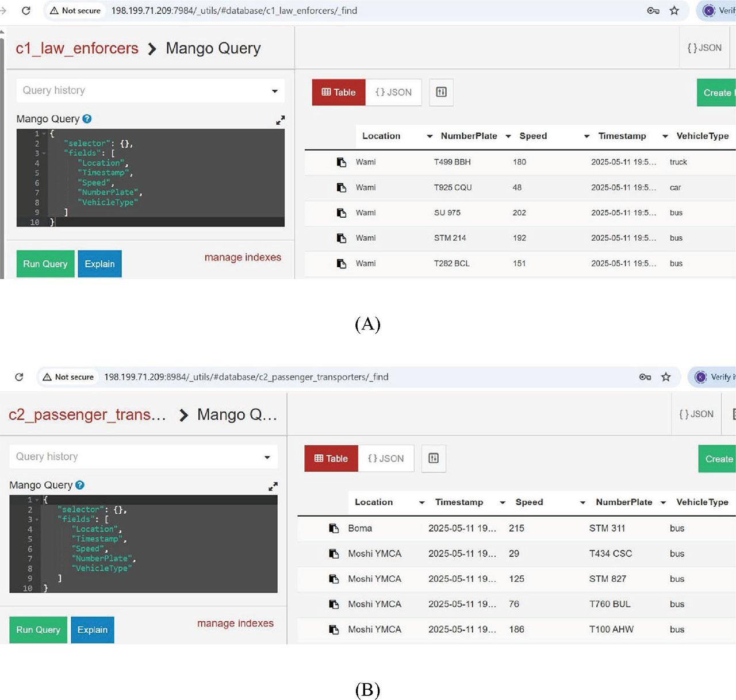Open NumberPlate column dropdown in c1_law_enforcers table
The height and width of the screenshot is (700, 736).
click(508, 136)
